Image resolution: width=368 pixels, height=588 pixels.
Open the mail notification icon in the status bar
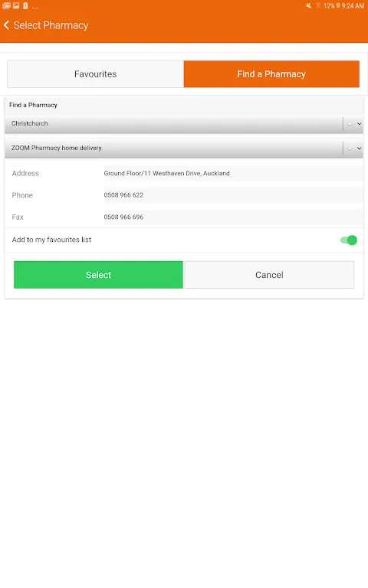(6, 5)
